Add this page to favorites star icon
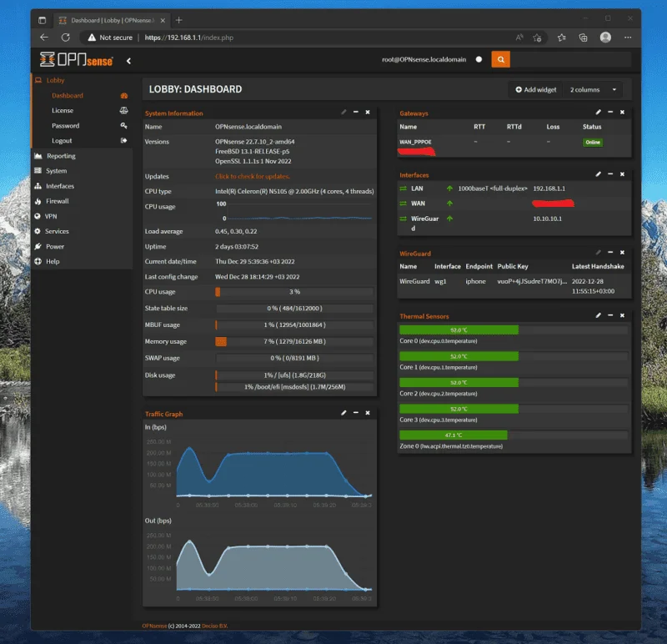667x644 pixels. tap(537, 38)
